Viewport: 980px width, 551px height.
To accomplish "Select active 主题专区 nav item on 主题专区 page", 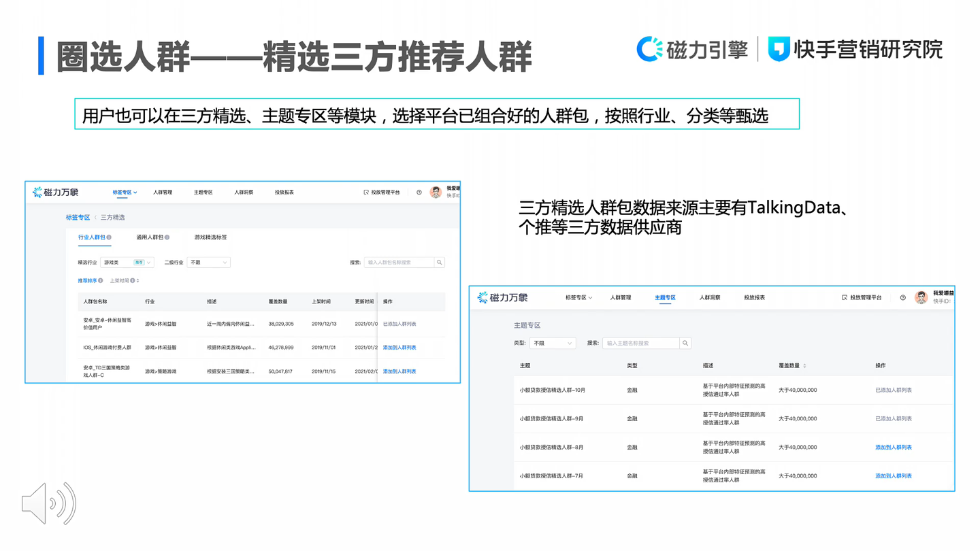I will click(665, 297).
